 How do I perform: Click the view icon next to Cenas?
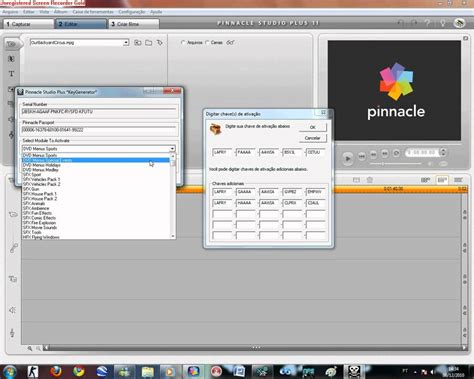pyautogui.click(x=230, y=43)
